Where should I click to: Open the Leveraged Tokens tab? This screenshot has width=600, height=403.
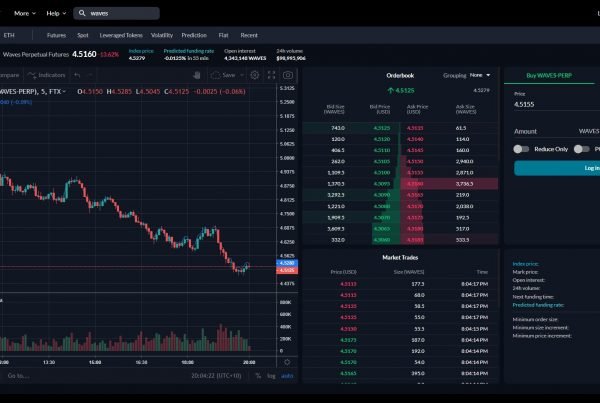[x=121, y=35]
